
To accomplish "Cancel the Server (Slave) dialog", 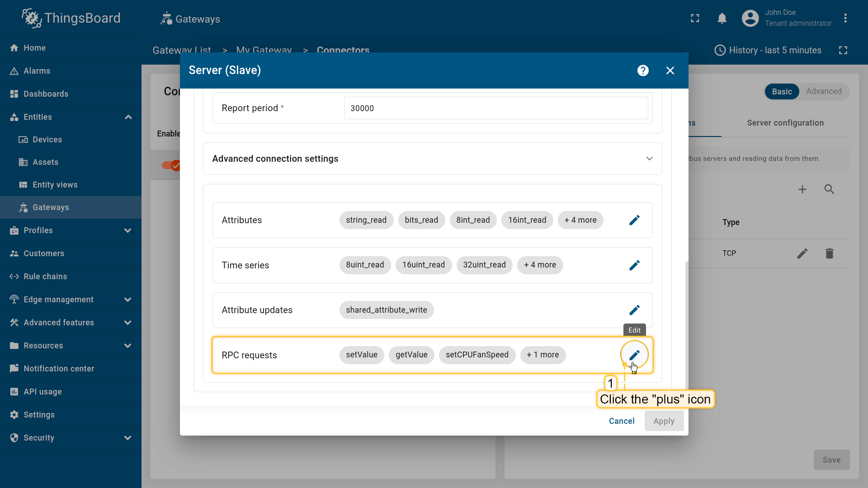I will pos(622,421).
